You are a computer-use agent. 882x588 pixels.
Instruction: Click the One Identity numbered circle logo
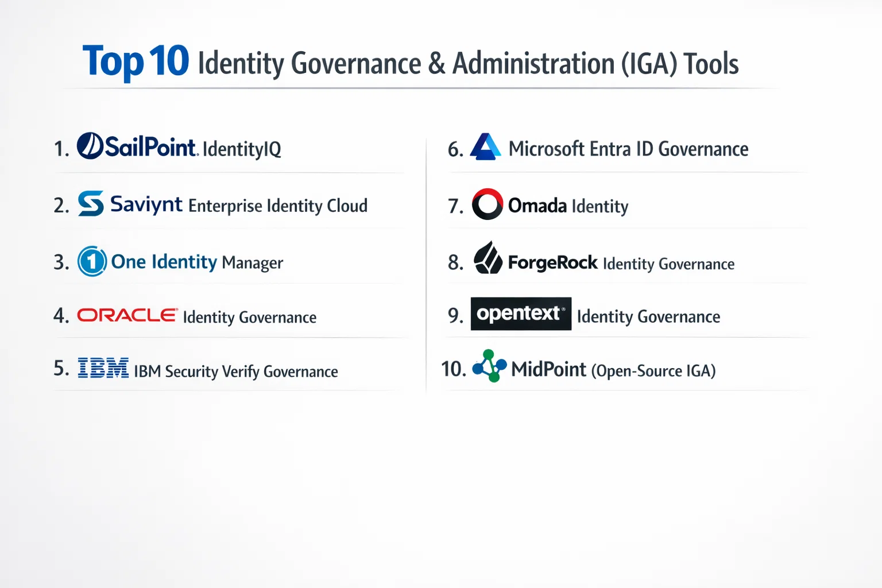click(x=92, y=261)
